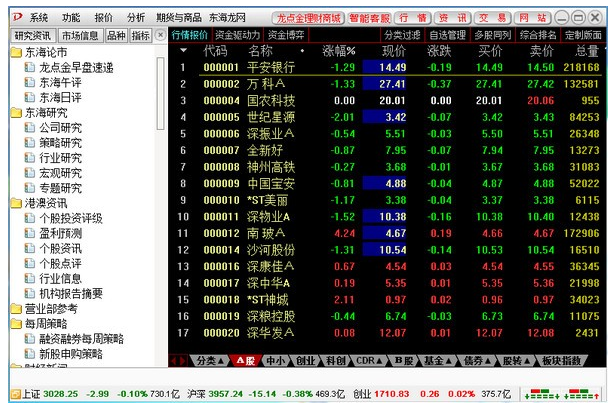Viewport: 615px width, 414px height.
Task: Click the tab scroll left arrow
Action: click(174, 361)
